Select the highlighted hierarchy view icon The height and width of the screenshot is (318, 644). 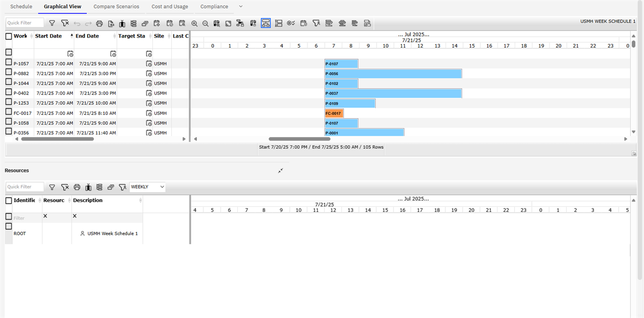pyautogui.click(x=266, y=23)
